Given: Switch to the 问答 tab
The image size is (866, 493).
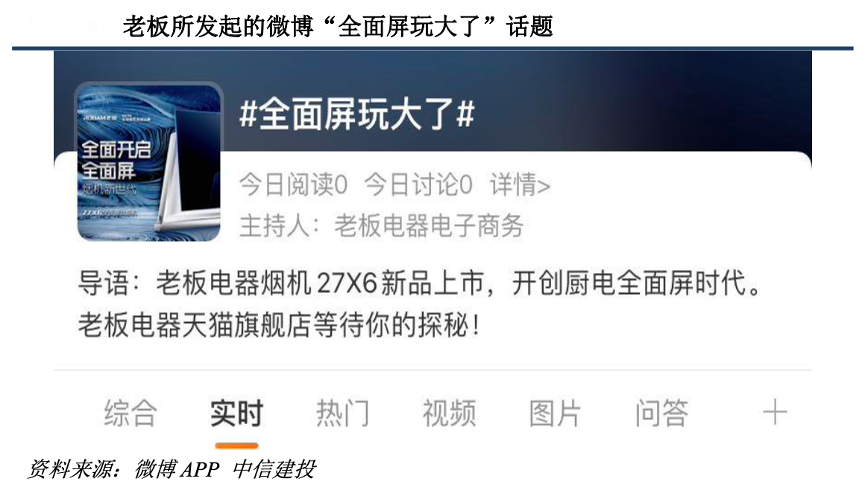Looking at the screenshot, I should pos(662,413).
